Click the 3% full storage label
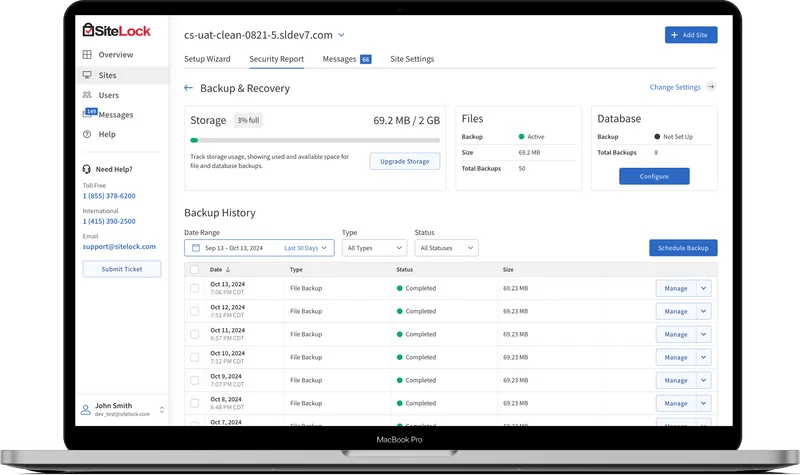This screenshot has width=800, height=475. click(x=248, y=120)
